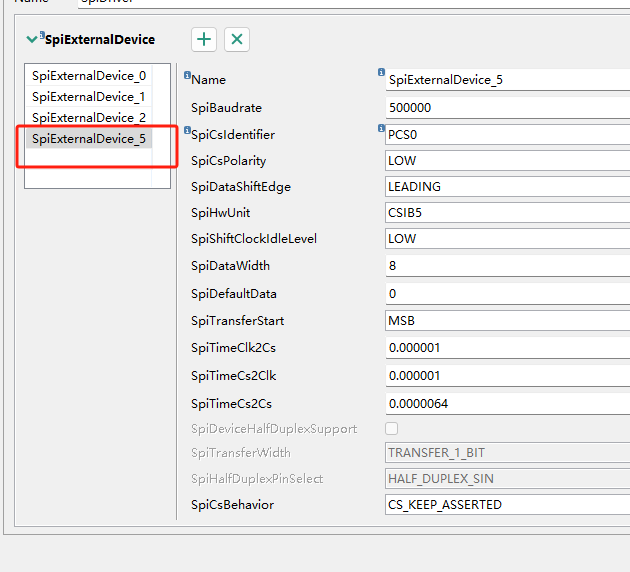The height and width of the screenshot is (572, 630).
Task: Click the SpiTimeCs2Clk label
Action: pos(233,376)
